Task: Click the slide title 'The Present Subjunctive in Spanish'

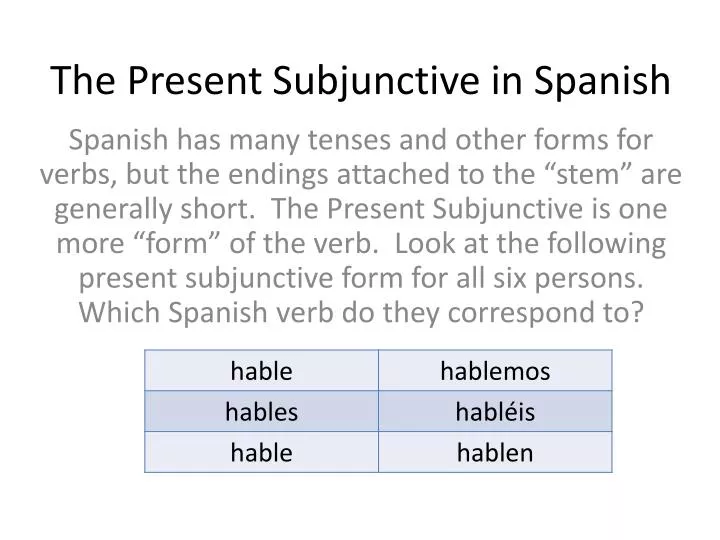Action: point(360,81)
